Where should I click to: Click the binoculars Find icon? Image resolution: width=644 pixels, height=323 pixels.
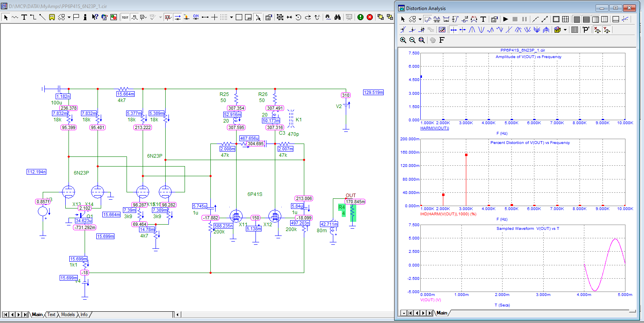coord(337,17)
